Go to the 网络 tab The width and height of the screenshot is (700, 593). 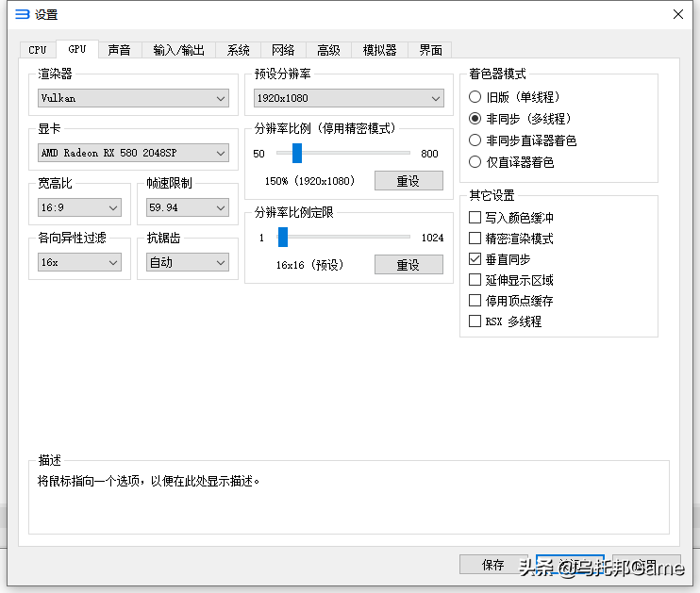coord(283,50)
